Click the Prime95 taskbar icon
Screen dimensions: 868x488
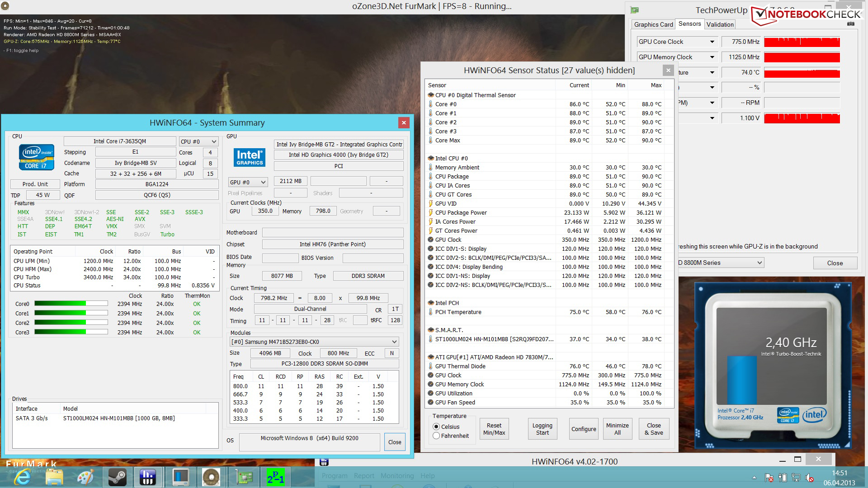point(275,477)
